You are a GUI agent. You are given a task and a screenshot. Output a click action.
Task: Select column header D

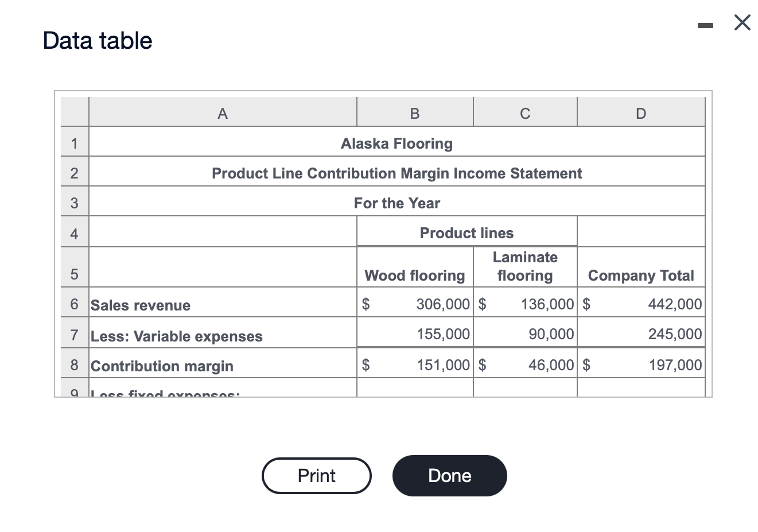(640, 112)
